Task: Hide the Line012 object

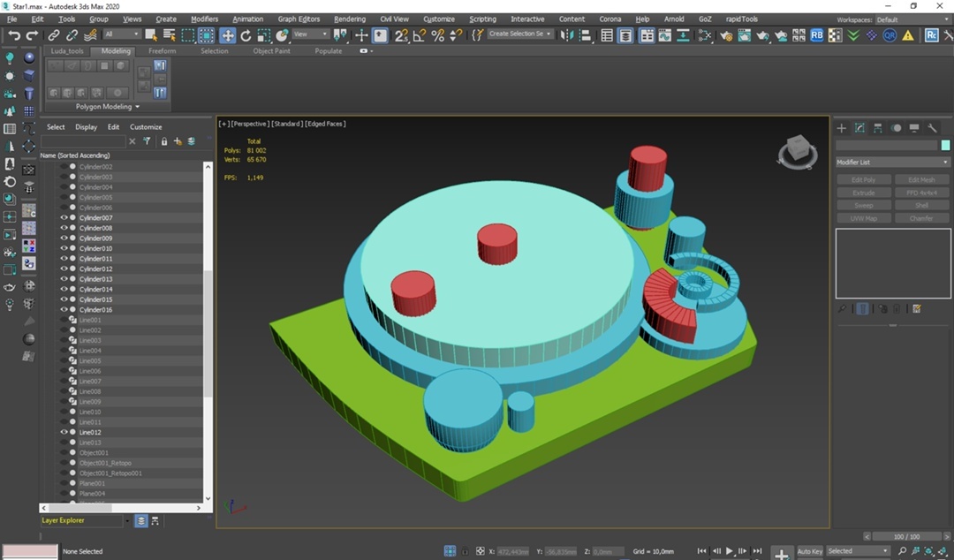Action: pyautogui.click(x=64, y=432)
